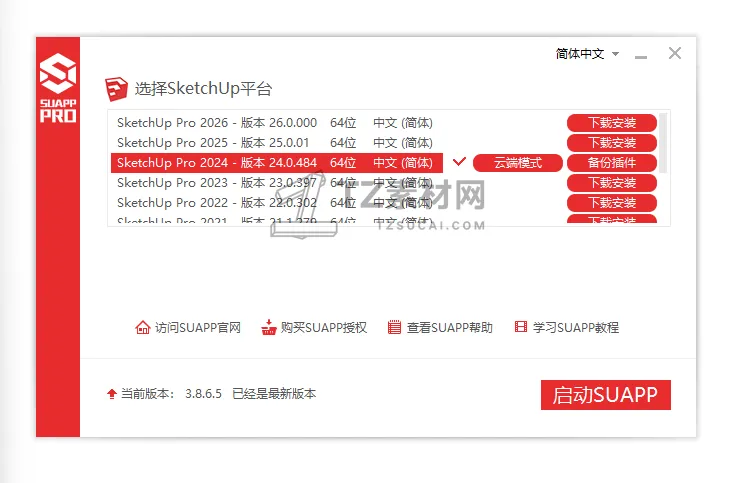Click the home icon for 访问SUAPP官网
Viewport: 756px width, 483px height.
click(x=143, y=327)
